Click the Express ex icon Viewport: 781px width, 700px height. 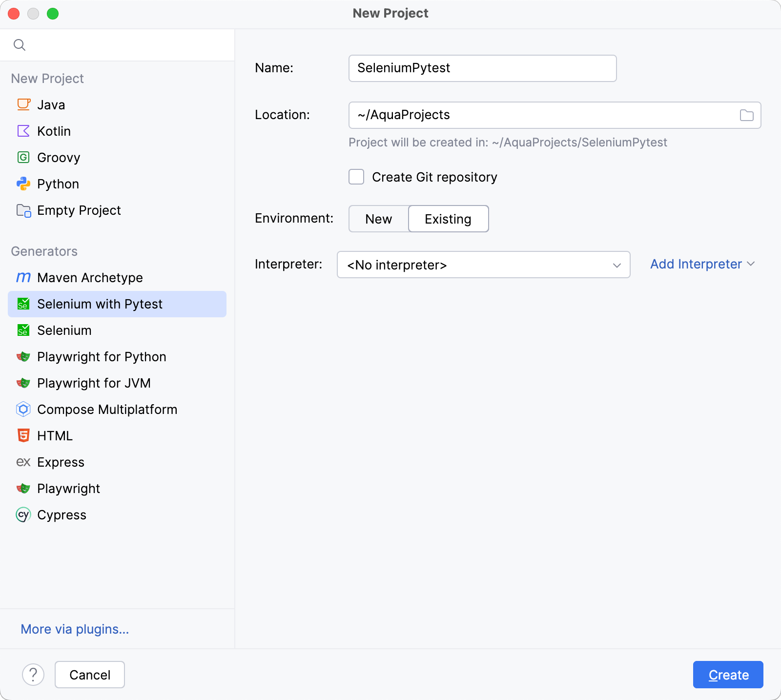(x=23, y=462)
